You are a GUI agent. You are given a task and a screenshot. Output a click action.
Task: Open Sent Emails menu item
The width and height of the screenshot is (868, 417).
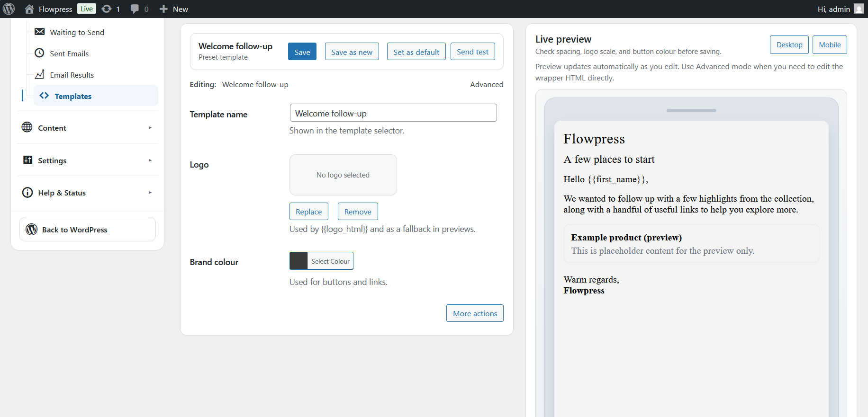tap(69, 53)
